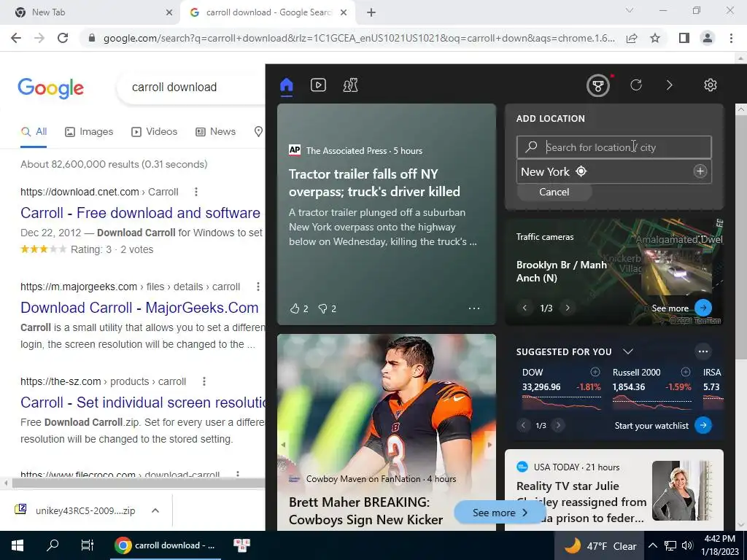The width and height of the screenshot is (747, 560).
Task: Open Chrome tab search dropdown
Action: 630,10
